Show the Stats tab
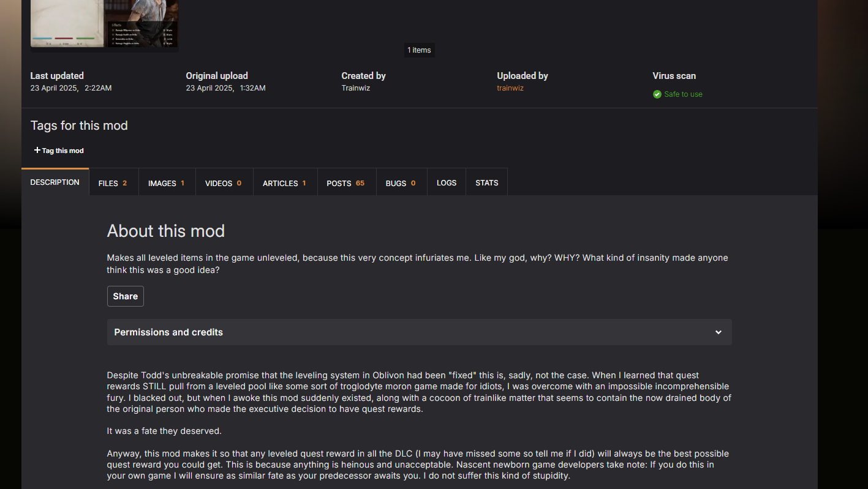The height and width of the screenshot is (489, 868). (x=487, y=183)
